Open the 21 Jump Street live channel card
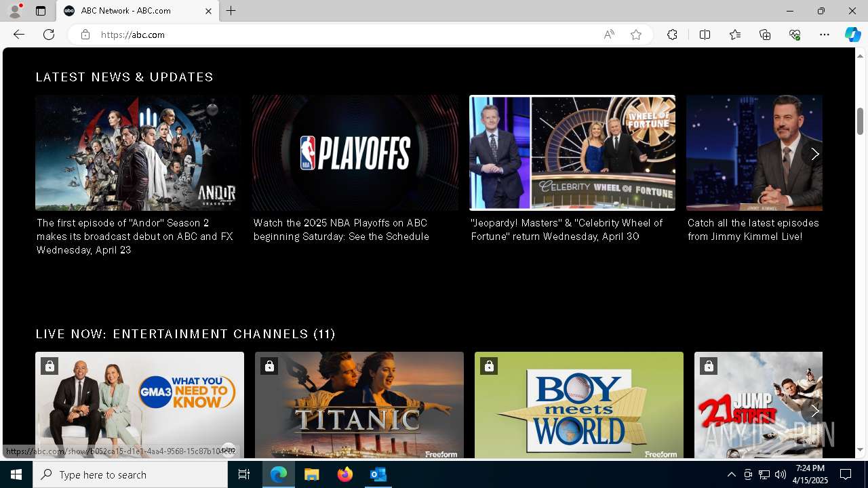This screenshot has height=488, width=868. click(758, 405)
